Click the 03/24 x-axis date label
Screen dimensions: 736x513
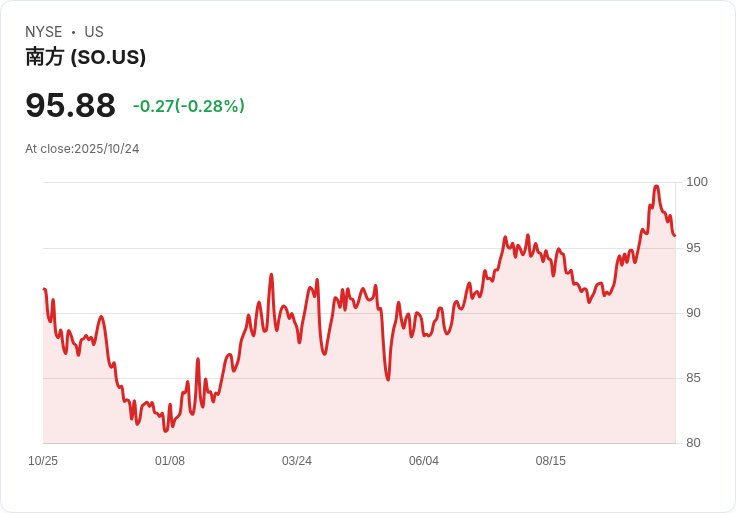(297, 461)
